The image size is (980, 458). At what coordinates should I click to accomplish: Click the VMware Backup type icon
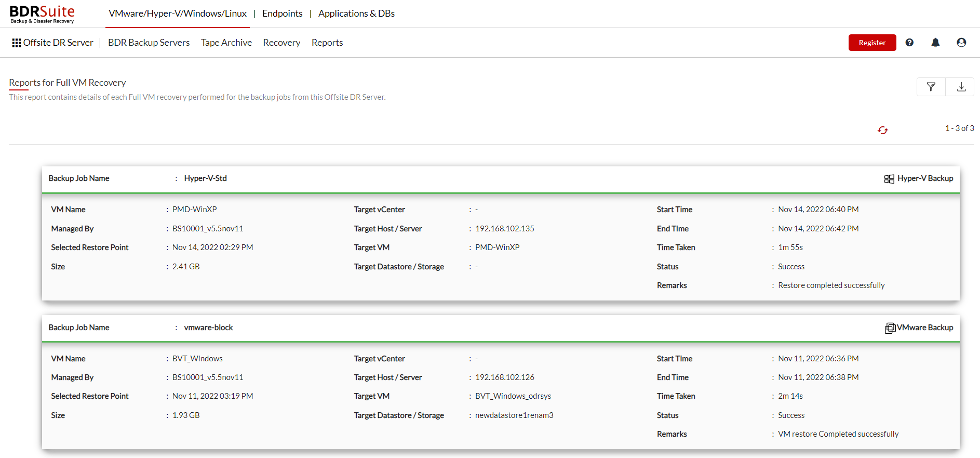tap(890, 328)
